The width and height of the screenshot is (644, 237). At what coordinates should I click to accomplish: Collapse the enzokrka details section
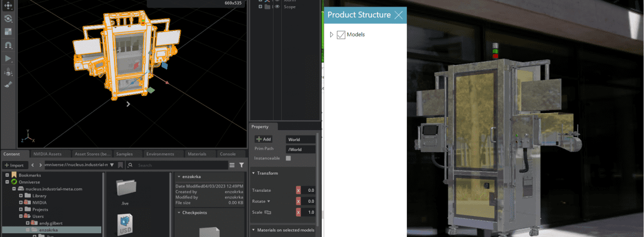point(179,176)
